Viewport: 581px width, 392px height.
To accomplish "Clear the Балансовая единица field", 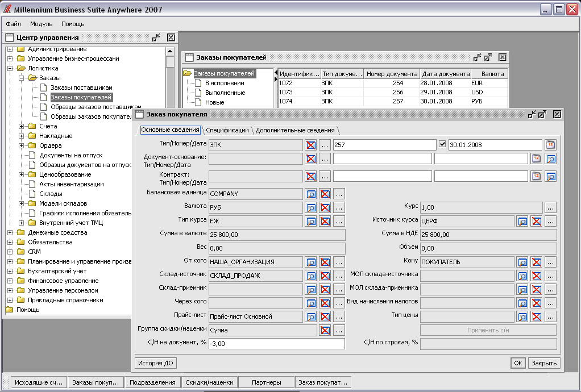I will click(x=325, y=194).
